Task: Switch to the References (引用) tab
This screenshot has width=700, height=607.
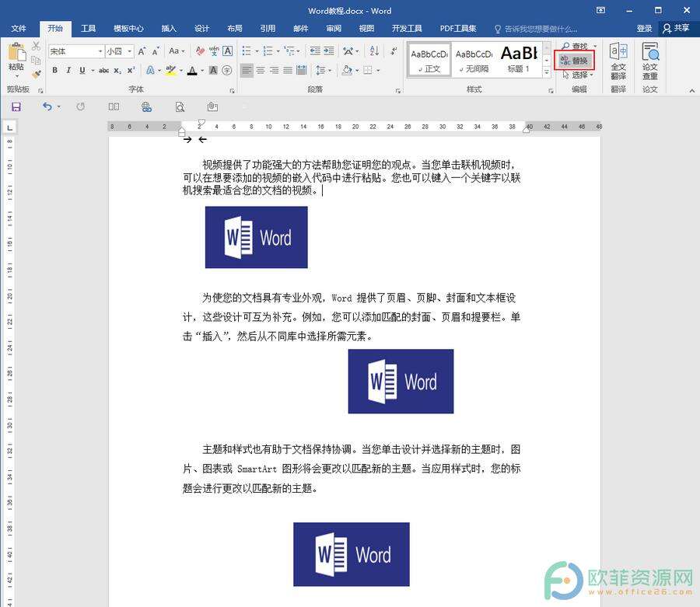Action: pyautogui.click(x=268, y=29)
